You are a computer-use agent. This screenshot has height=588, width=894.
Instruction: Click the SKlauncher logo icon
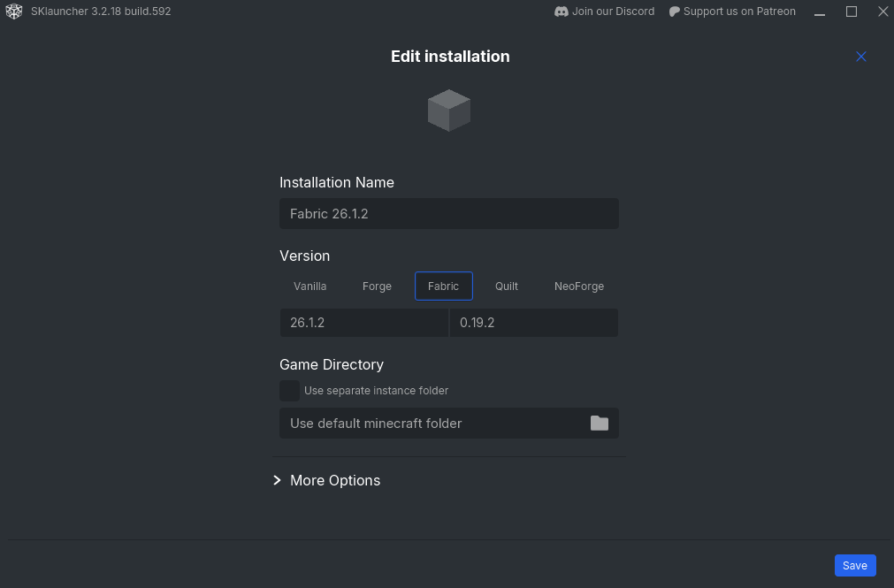coord(13,11)
